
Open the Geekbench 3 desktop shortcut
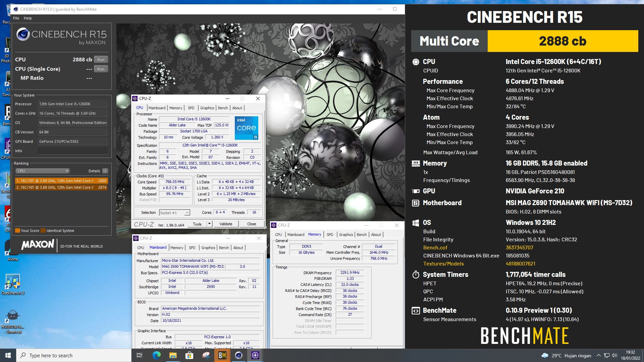click(x=13, y=284)
